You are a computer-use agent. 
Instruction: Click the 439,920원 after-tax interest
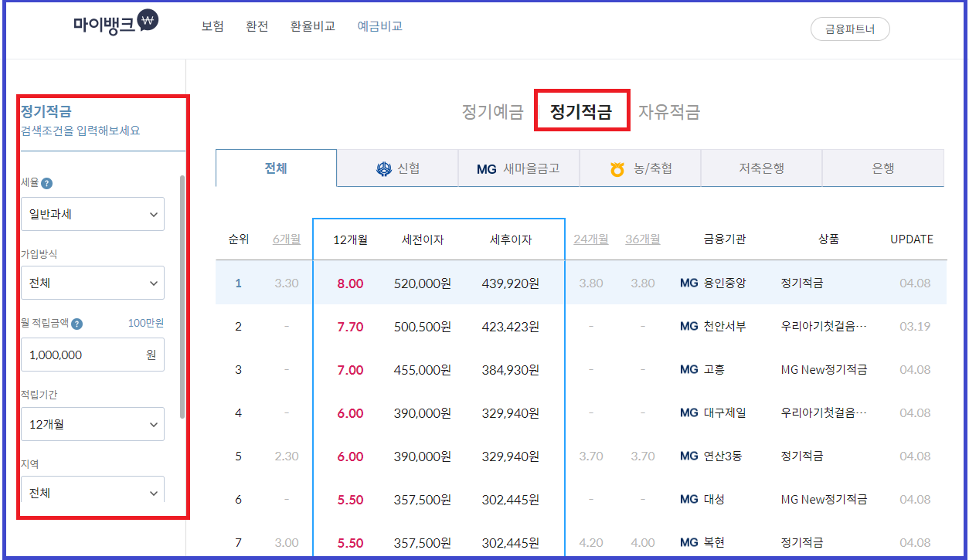(510, 283)
